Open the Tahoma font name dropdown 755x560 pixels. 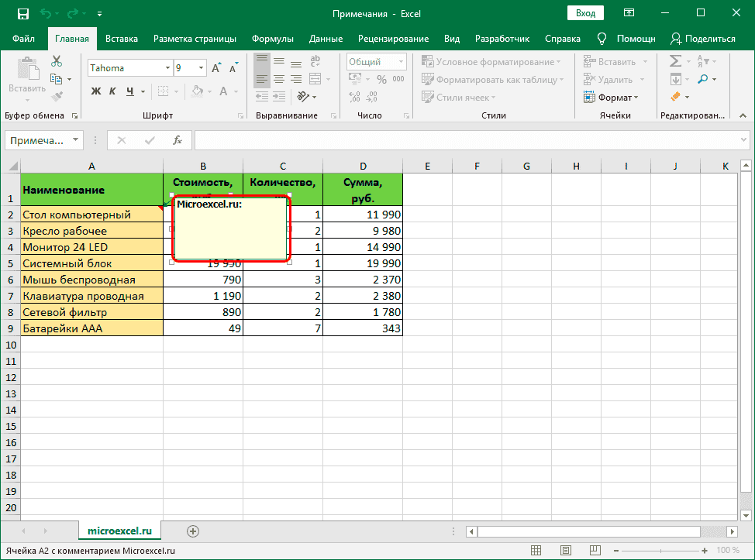(167, 68)
